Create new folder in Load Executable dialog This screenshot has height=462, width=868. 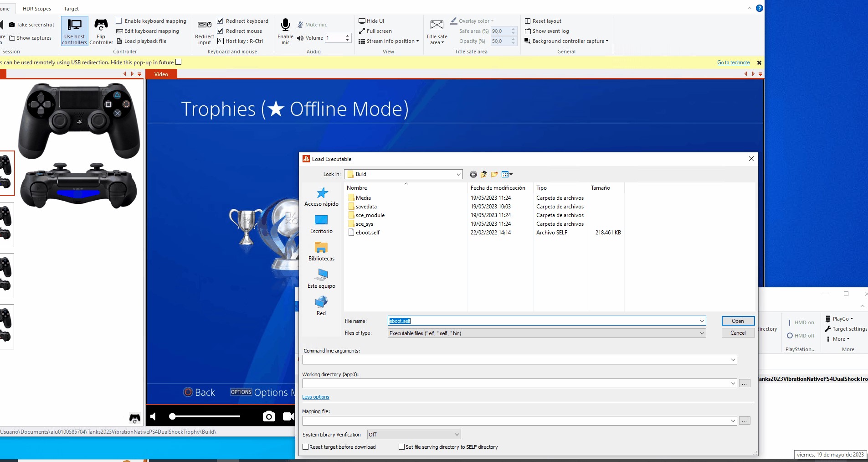click(494, 174)
